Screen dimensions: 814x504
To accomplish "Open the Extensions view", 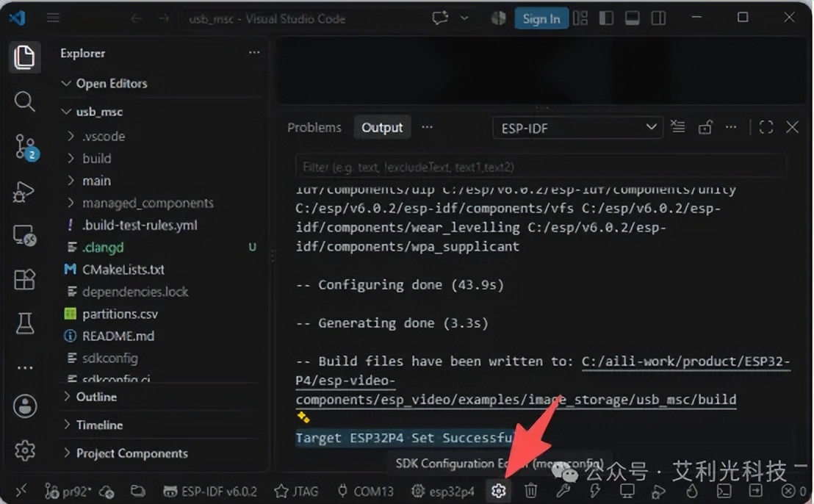I will [x=24, y=279].
